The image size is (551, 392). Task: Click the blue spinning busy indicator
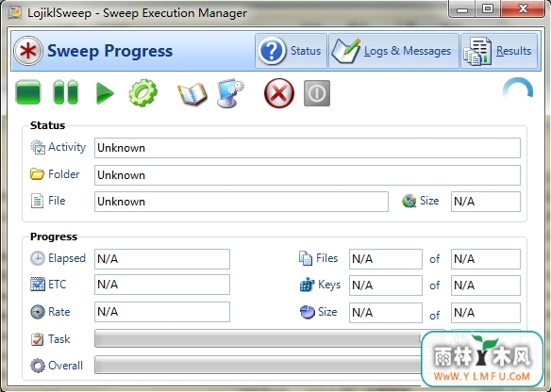518,90
